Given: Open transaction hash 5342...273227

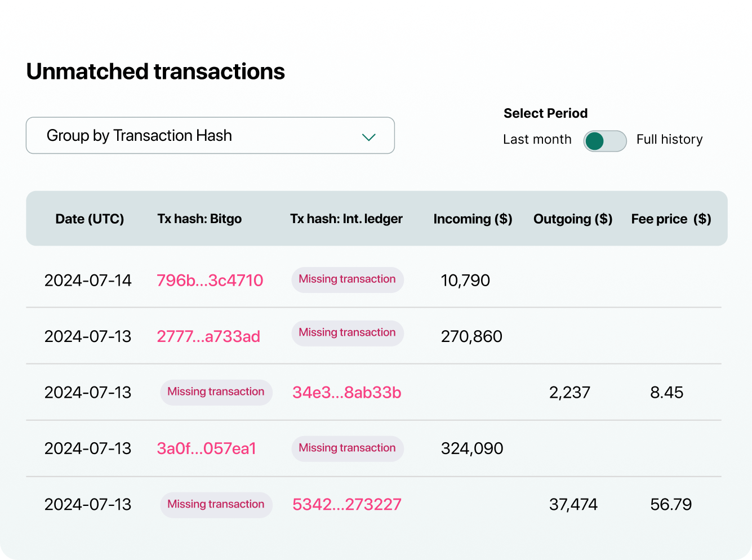Looking at the screenshot, I should (x=347, y=504).
